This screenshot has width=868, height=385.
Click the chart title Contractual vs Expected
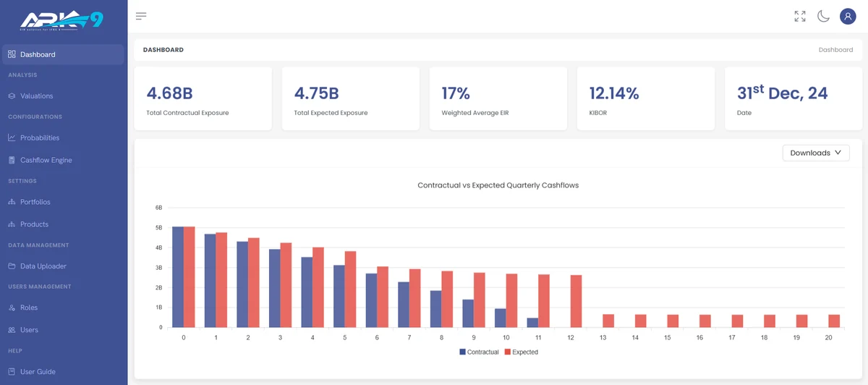click(x=498, y=185)
